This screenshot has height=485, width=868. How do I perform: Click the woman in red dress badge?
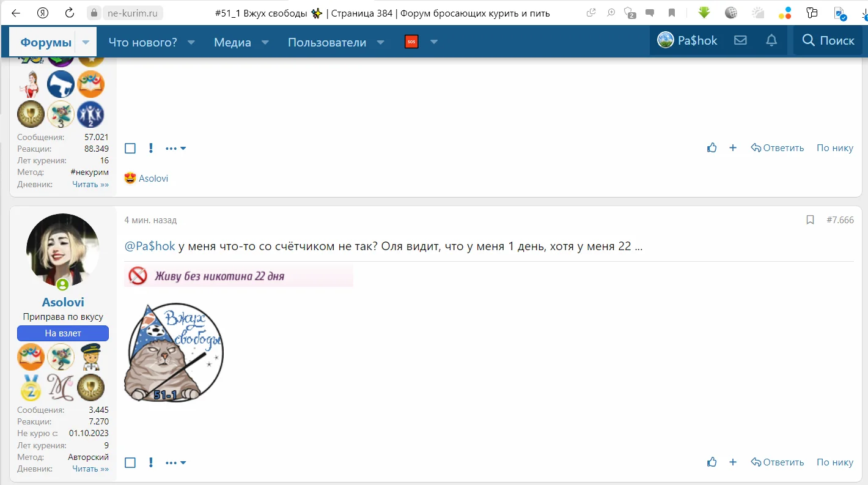coord(31,84)
